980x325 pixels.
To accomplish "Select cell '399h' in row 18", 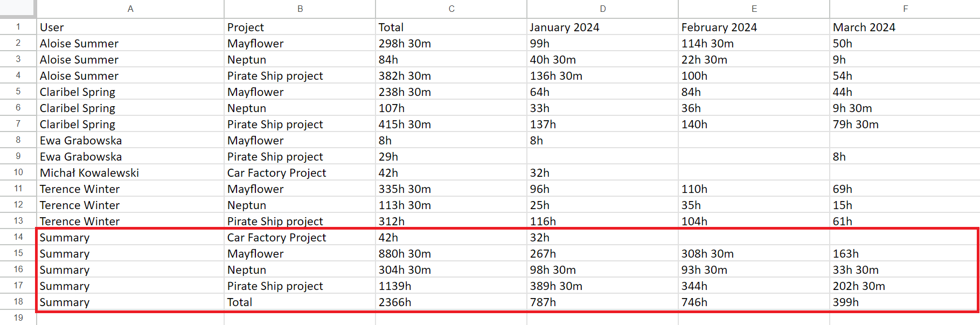I will [x=905, y=302].
